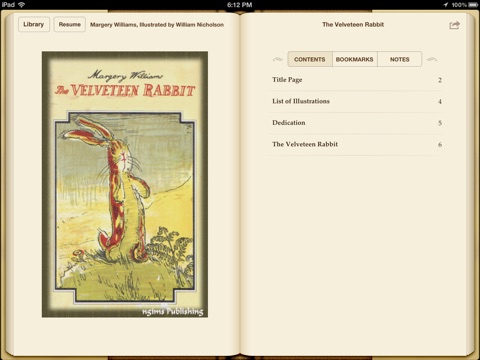Switch to the Bookmarks tab
480x360 pixels.
(355, 59)
